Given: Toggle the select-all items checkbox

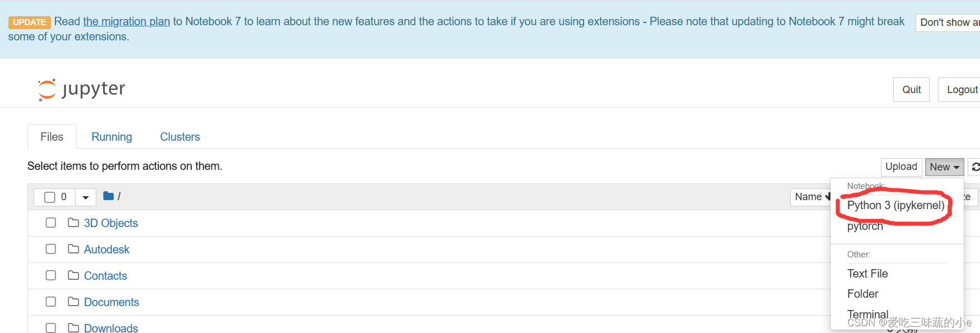Looking at the screenshot, I should click(x=50, y=197).
